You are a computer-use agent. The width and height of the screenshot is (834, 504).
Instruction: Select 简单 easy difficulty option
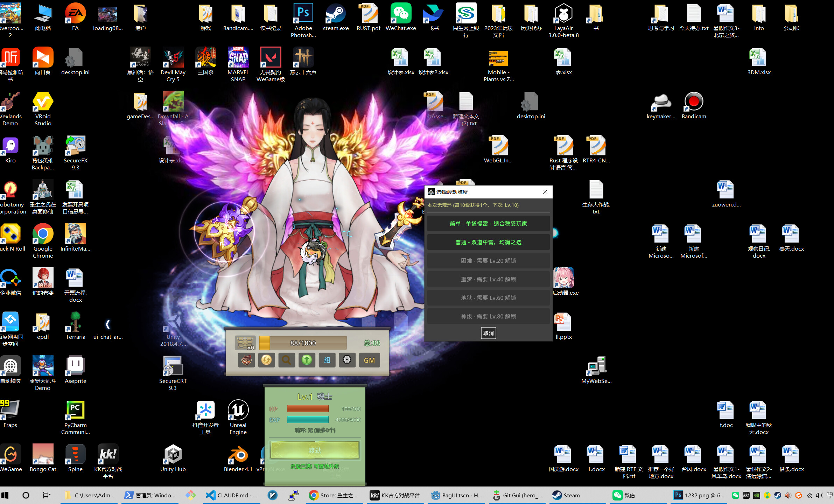point(488,223)
